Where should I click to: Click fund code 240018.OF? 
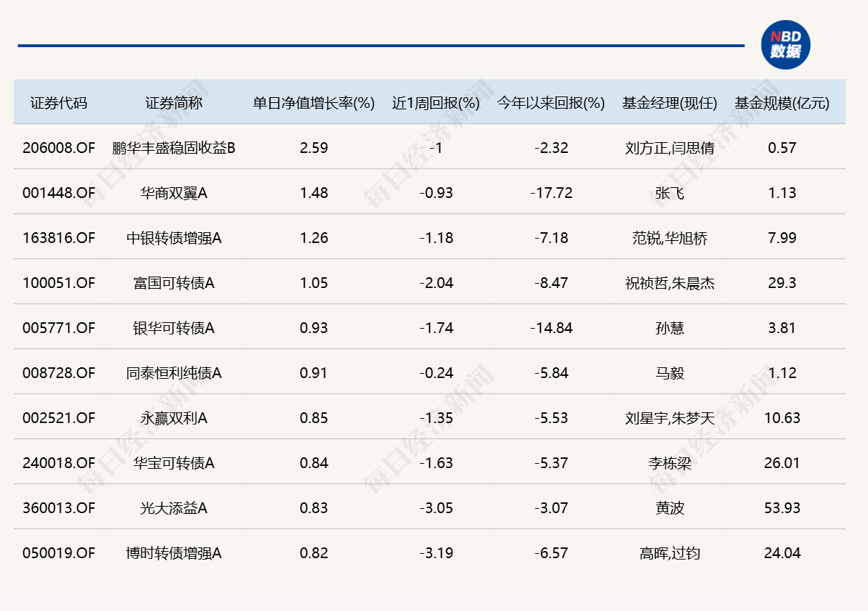pos(59,463)
